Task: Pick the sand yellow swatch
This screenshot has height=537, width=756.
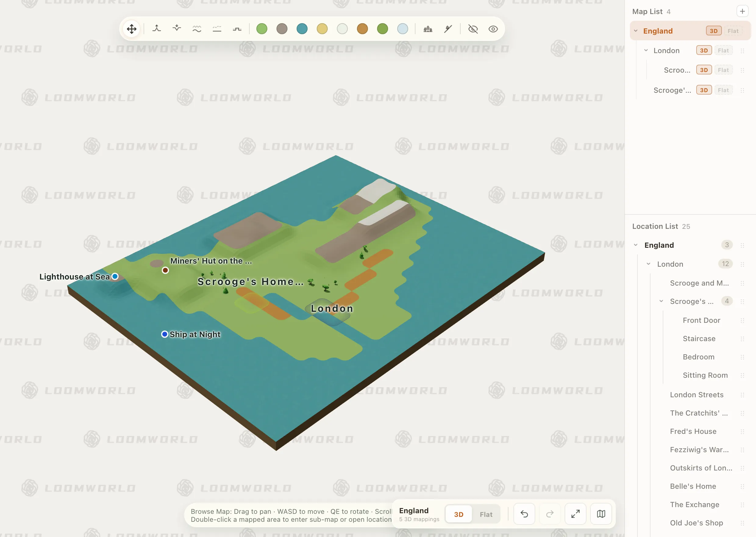Action: 322,29
